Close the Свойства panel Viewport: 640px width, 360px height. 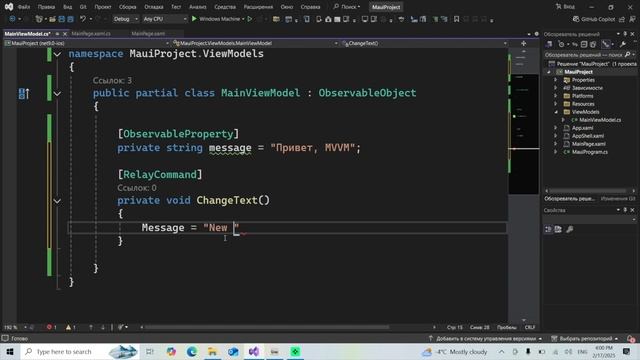tap(633, 210)
